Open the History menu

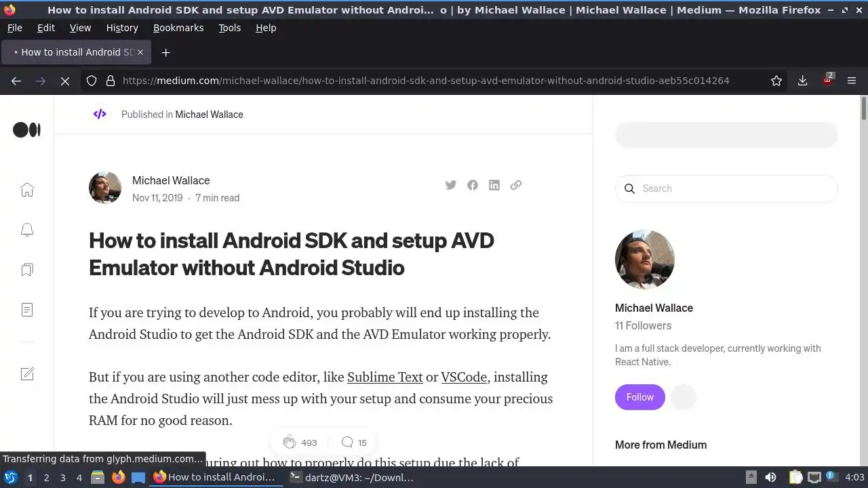click(x=122, y=28)
